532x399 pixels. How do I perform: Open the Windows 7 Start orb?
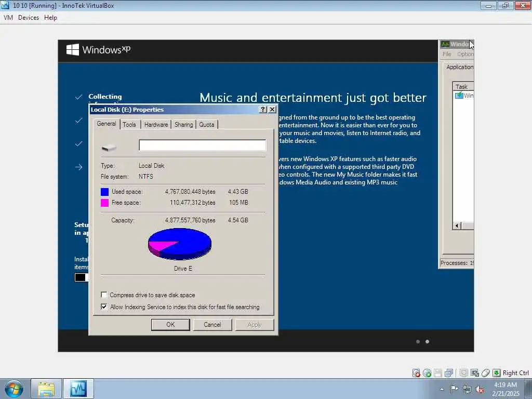pyautogui.click(x=14, y=389)
